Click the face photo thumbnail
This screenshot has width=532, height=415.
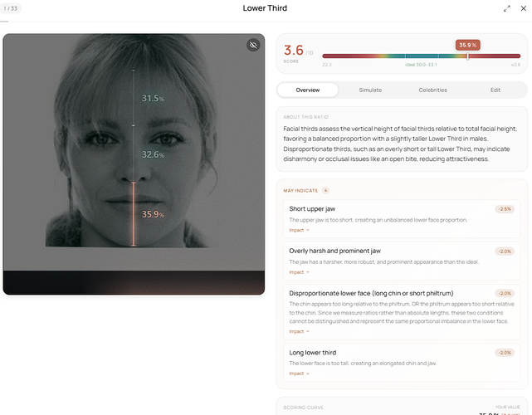pos(134,164)
